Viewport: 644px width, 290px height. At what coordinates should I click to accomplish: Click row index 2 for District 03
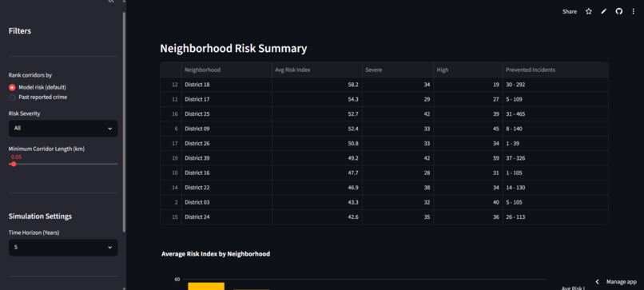click(171, 202)
